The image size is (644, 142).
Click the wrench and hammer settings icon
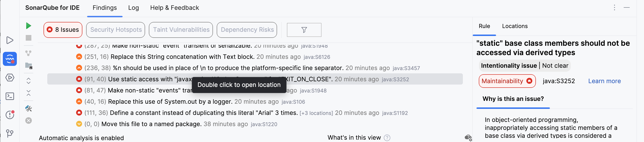coord(29,108)
